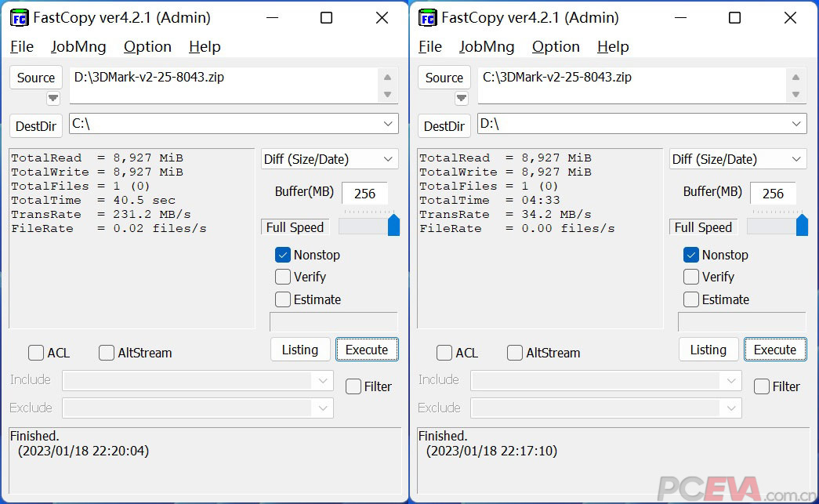Enable the Filter checkbox in the right window
This screenshot has height=504, width=819.
761,386
